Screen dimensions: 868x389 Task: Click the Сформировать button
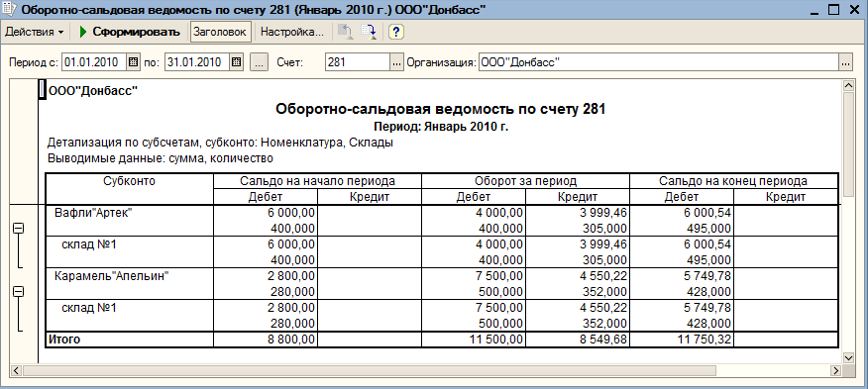click(130, 32)
